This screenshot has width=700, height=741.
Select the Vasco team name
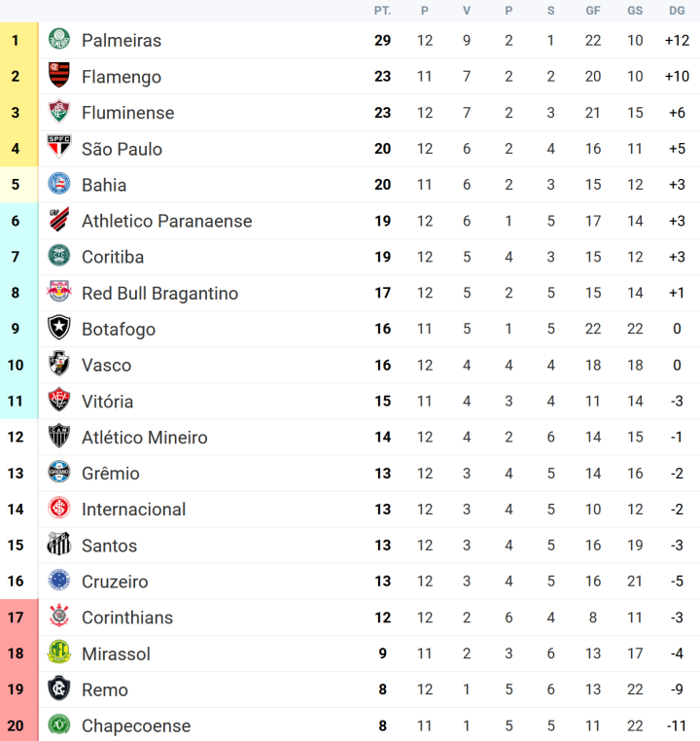click(x=106, y=366)
